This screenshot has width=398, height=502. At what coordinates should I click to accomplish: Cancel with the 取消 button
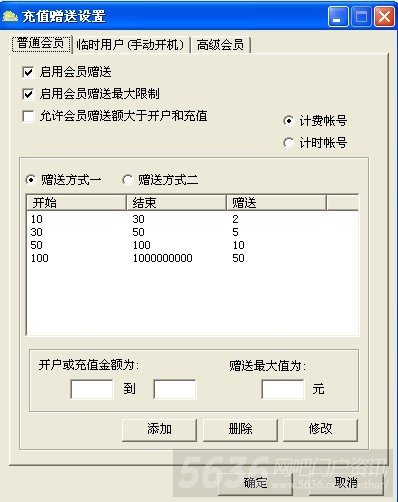[x=346, y=483]
